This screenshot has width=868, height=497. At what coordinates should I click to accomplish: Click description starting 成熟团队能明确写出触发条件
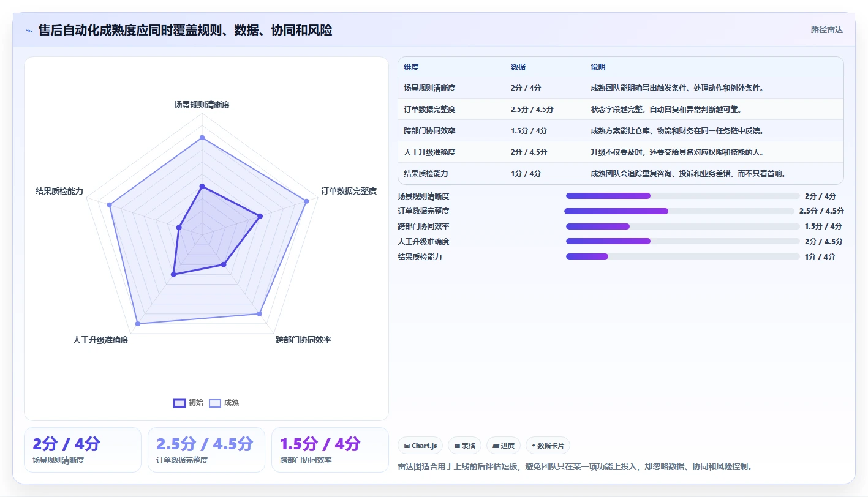click(677, 88)
